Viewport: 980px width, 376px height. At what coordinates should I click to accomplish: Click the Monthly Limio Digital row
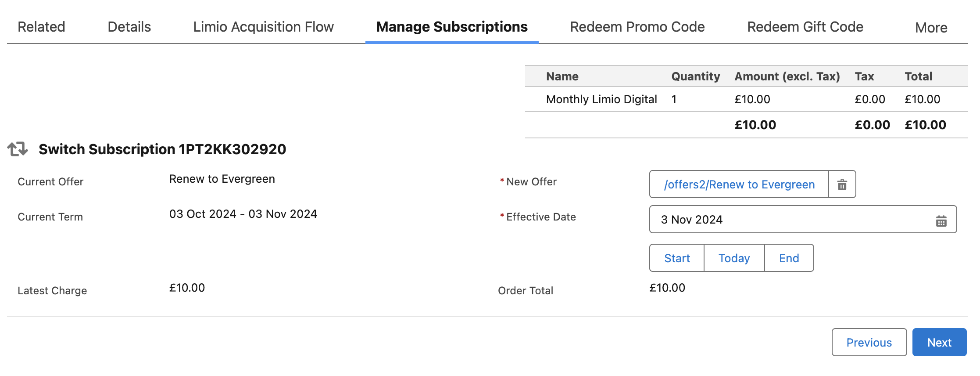tap(746, 99)
